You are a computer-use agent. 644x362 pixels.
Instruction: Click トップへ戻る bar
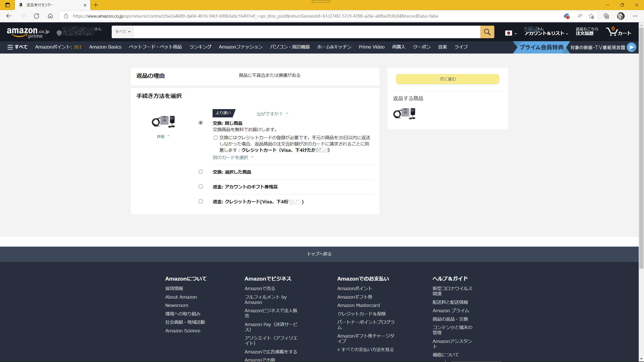(319, 254)
